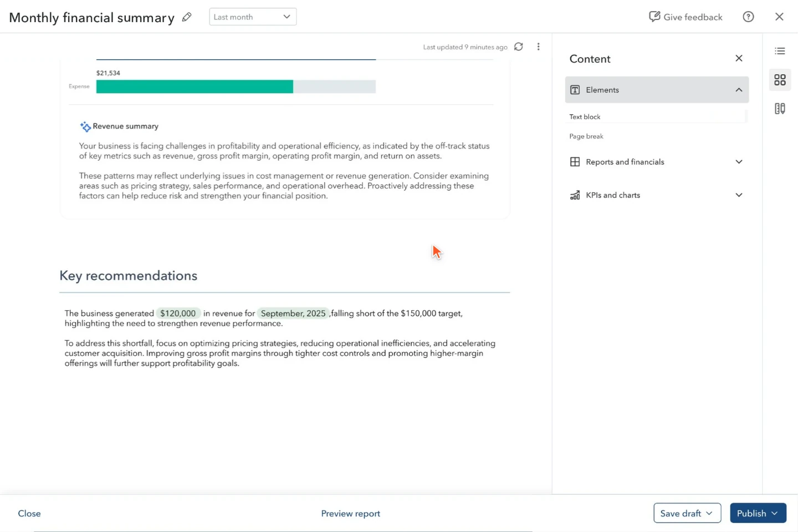Image resolution: width=798 pixels, height=532 pixels.
Task: Click the Monthly financial summary title
Action: coord(91,17)
